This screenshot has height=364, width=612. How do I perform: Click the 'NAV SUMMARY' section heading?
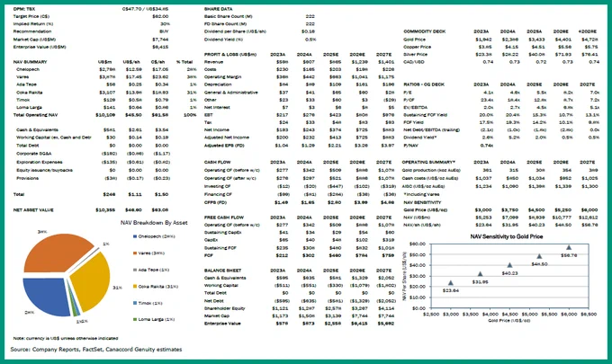tap(30, 62)
